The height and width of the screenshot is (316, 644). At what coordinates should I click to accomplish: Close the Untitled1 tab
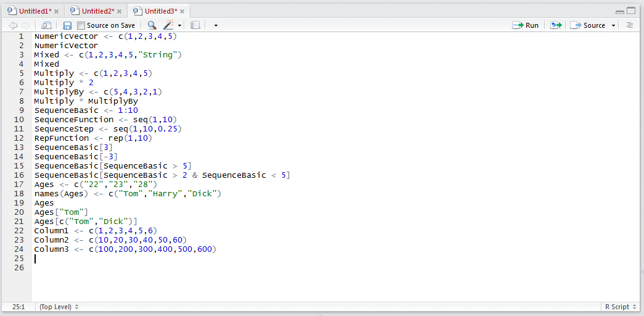57,11
